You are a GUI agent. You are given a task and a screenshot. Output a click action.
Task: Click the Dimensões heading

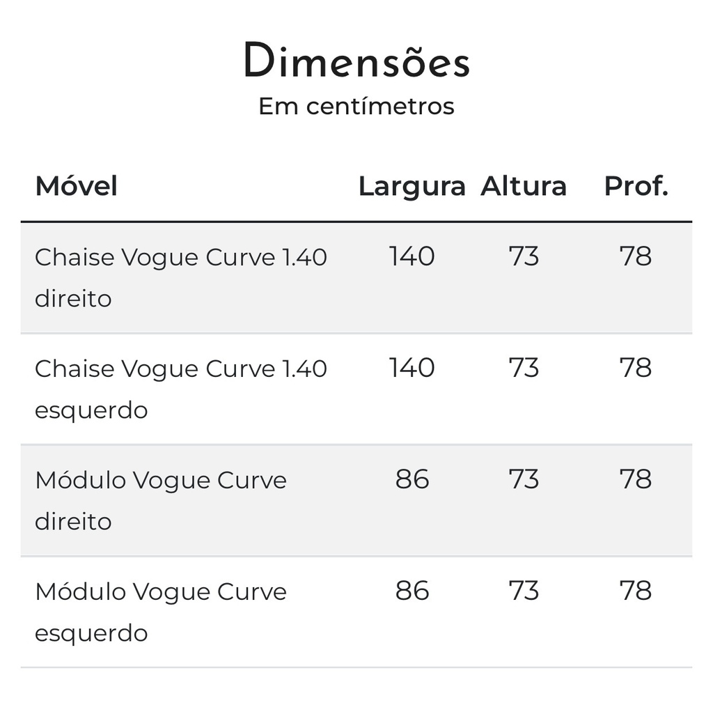356,60
